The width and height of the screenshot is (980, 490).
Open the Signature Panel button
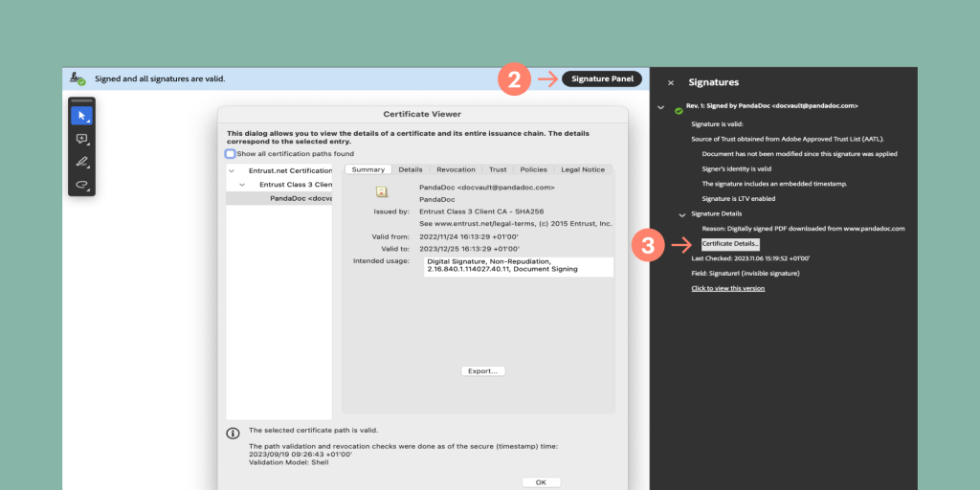[602, 78]
